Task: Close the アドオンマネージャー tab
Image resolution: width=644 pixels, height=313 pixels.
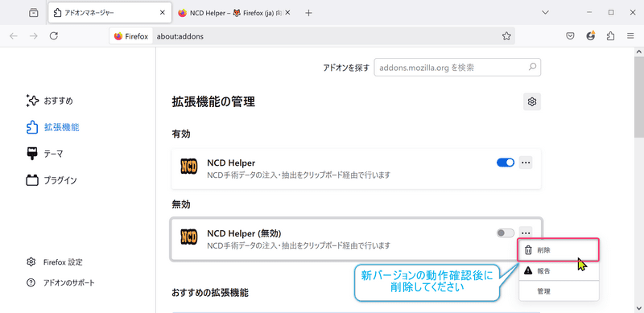Action: click(x=163, y=13)
